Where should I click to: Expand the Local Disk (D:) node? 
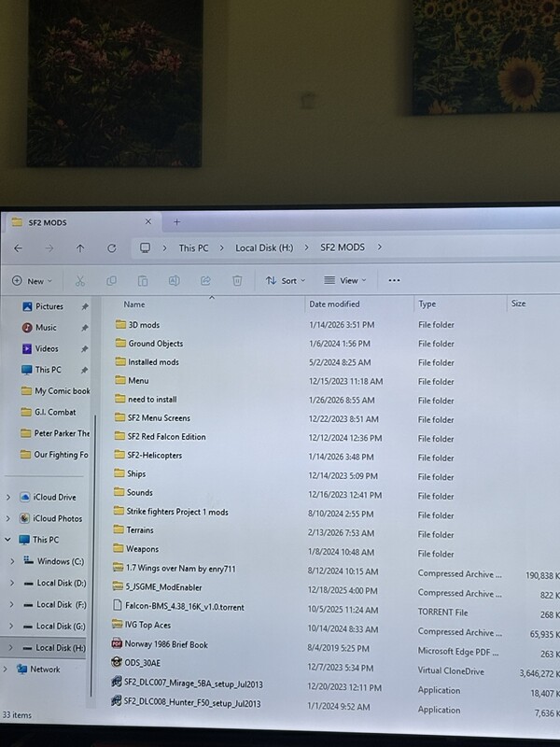(12, 583)
